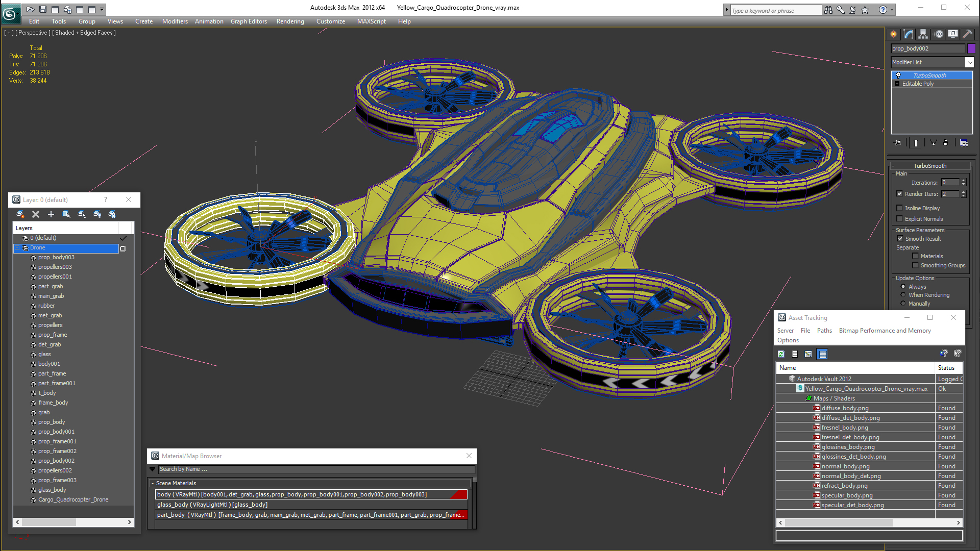The image size is (980, 551).
Task: Click Create New Layer icon in Layer dialog
Action: point(20,214)
